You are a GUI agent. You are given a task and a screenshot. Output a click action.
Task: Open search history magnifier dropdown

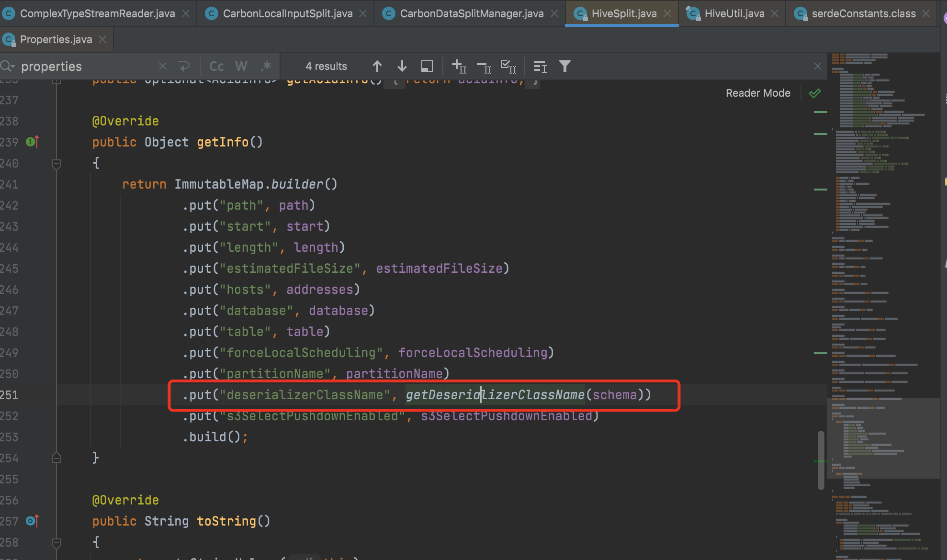(8, 66)
